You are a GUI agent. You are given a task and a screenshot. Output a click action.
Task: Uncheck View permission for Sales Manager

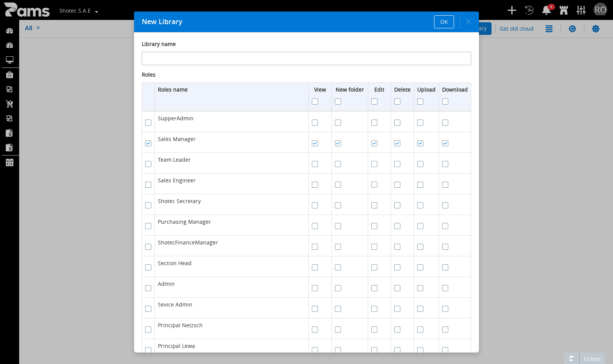coord(315,143)
